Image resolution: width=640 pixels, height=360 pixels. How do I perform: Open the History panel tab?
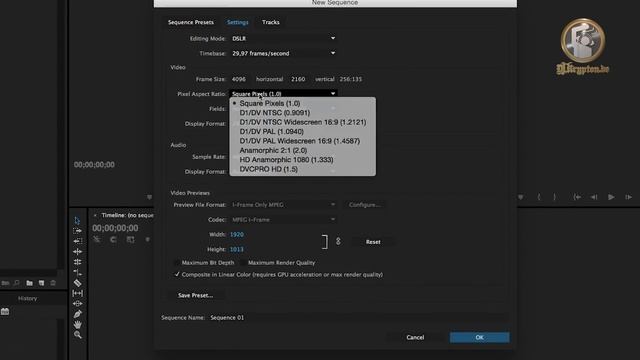pyautogui.click(x=27, y=298)
